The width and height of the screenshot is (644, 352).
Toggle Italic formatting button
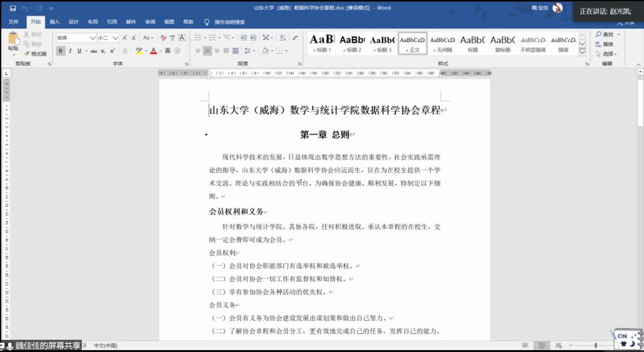click(70, 51)
